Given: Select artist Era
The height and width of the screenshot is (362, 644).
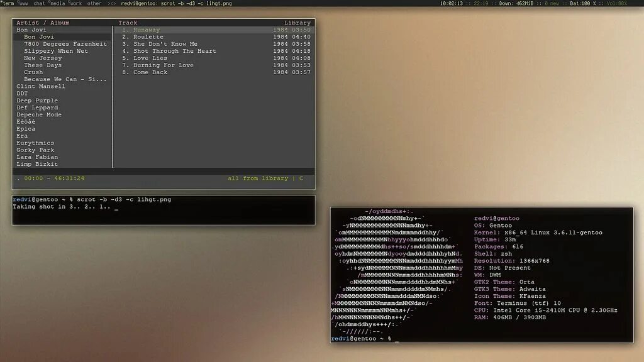Looking at the screenshot, I should (x=62, y=136).
